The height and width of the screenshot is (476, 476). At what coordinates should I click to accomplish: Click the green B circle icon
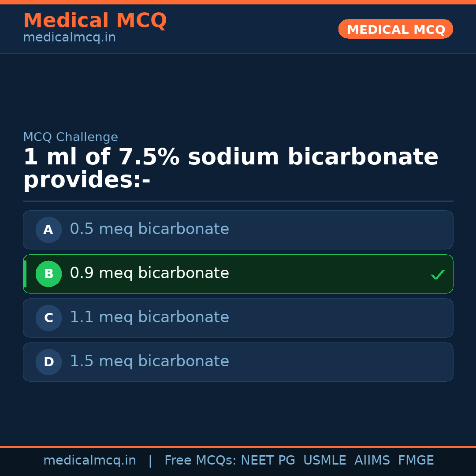click(x=48, y=274)
